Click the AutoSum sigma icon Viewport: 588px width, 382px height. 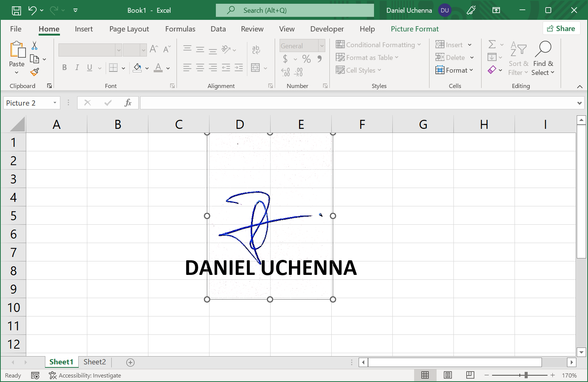pyautogui.click(x=492, y=45)
